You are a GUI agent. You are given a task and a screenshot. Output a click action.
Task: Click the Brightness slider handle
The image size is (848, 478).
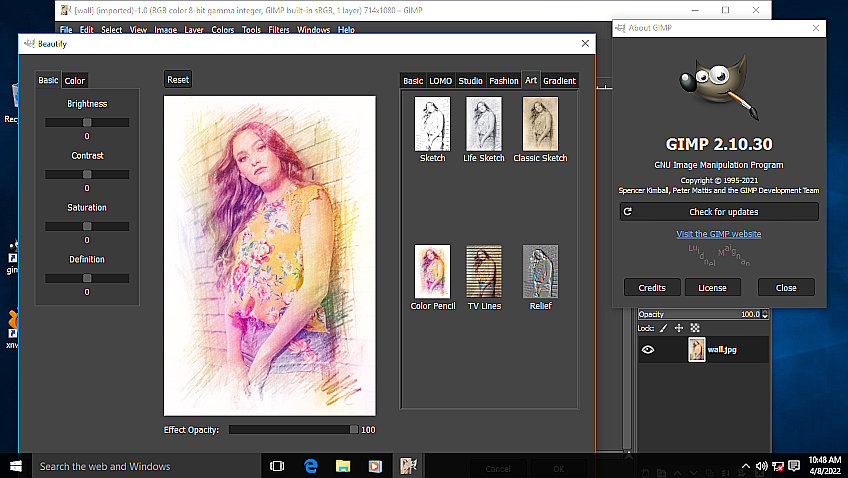[87, 123]
